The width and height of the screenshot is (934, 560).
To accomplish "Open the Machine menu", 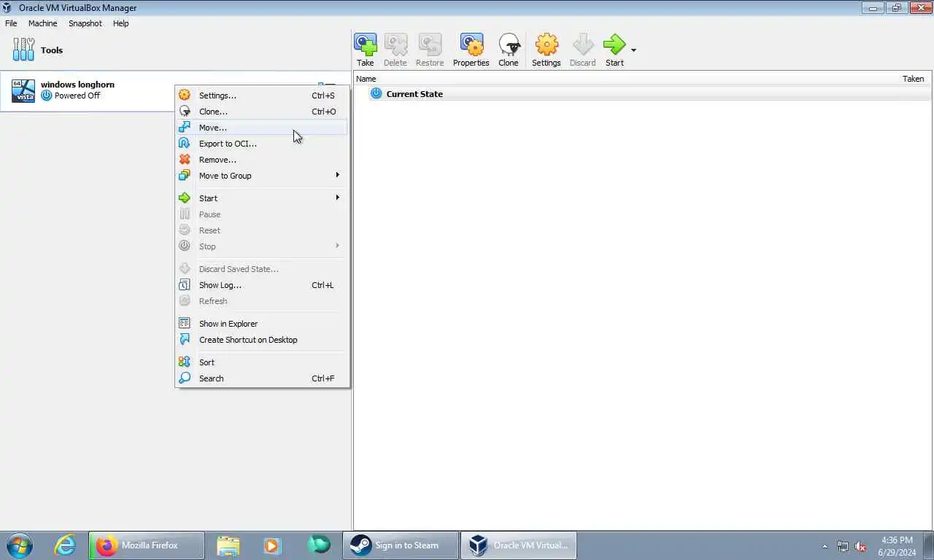I will point(42,23).
